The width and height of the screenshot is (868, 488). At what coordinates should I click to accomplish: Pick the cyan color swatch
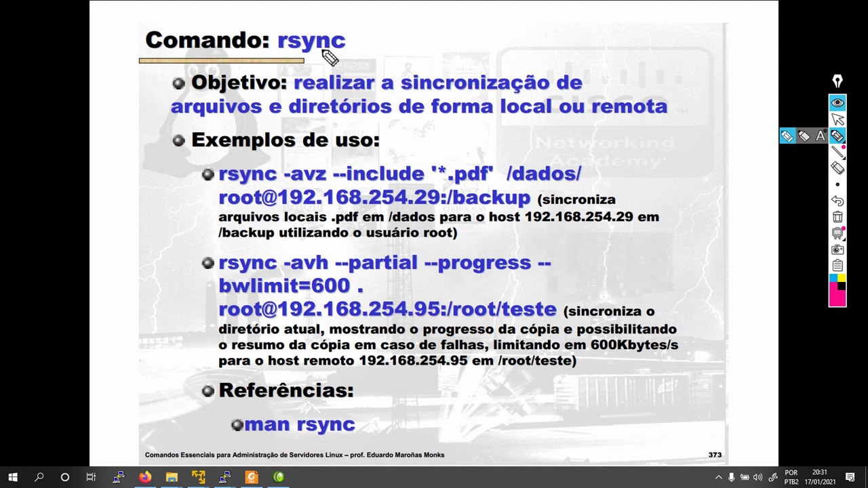click(833, 278)
